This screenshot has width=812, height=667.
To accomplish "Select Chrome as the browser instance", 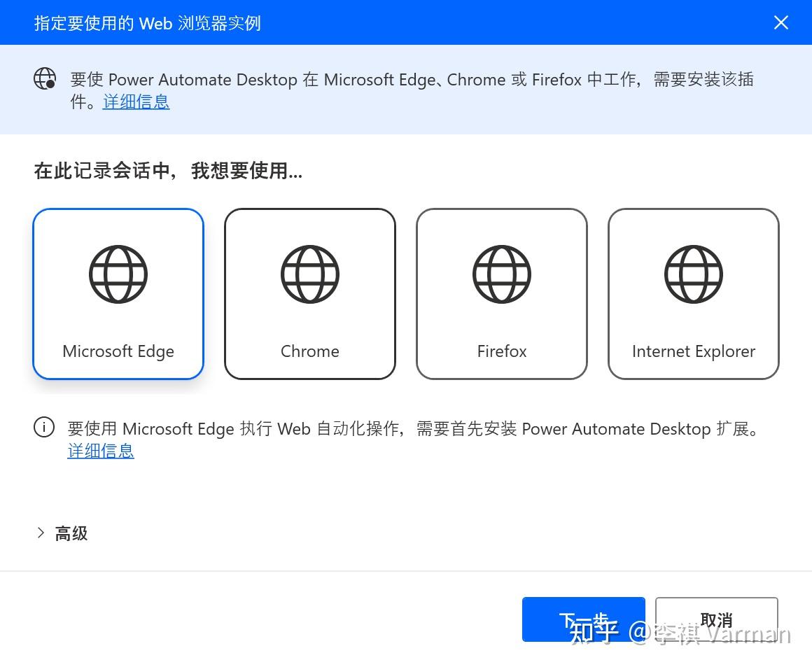I will [x=309, y=294].
